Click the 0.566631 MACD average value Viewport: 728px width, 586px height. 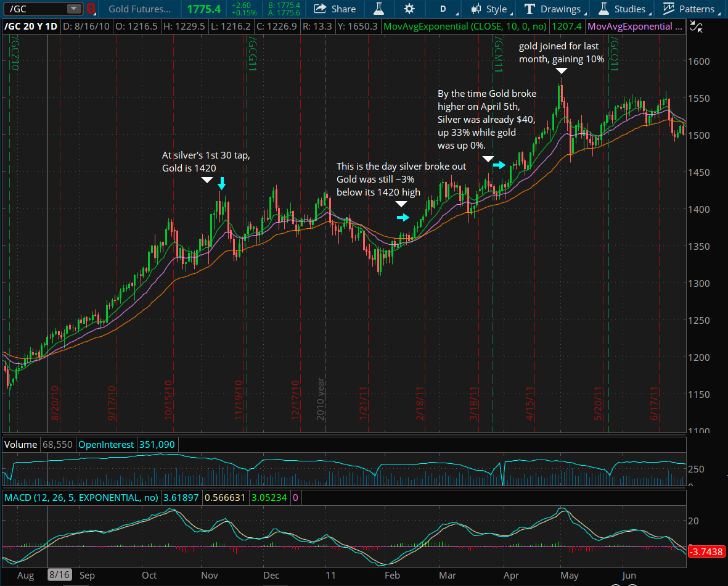click(225, 498)
